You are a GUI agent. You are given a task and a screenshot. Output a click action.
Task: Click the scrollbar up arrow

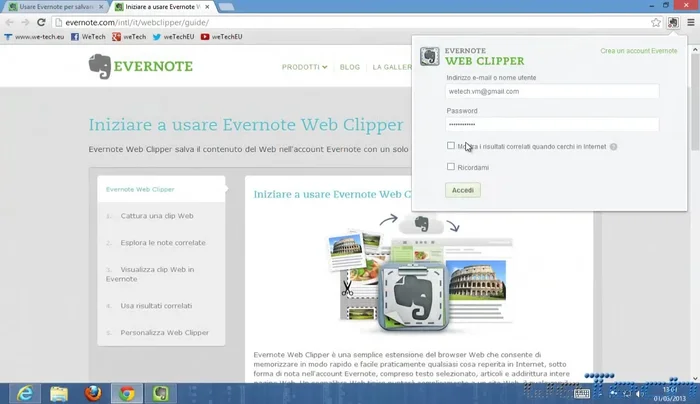tap(695, 50)
